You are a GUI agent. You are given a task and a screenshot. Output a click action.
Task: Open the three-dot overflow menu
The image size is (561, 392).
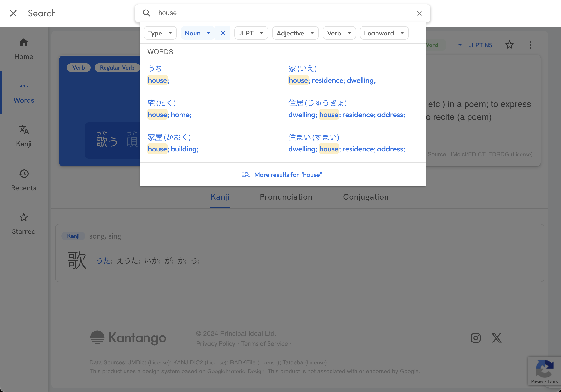pyautogui.click(x=531, y=45)
